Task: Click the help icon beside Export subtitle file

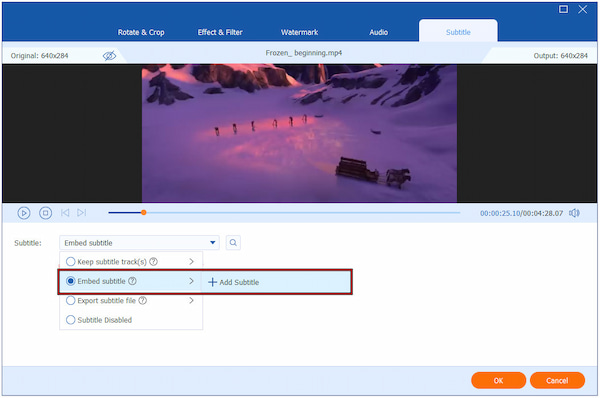Action: (x=143, y=300)
